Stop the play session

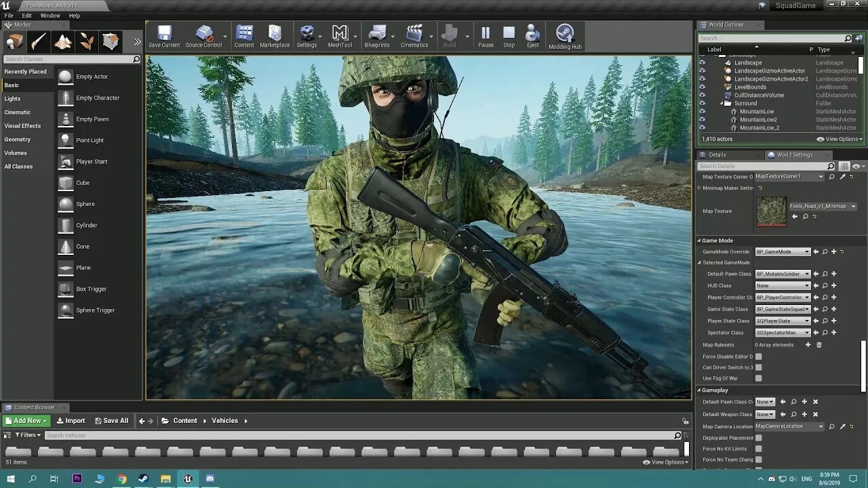(509, 37)
